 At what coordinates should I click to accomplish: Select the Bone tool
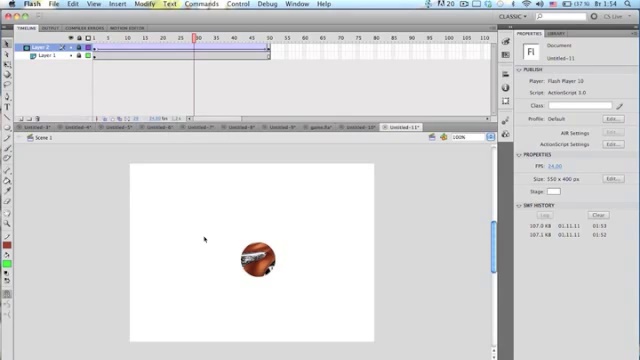coord(7,170)
